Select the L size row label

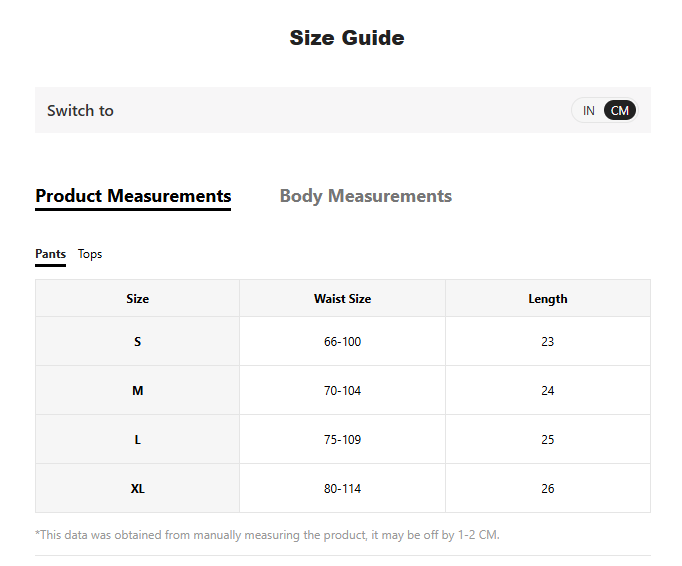point(138,440)
